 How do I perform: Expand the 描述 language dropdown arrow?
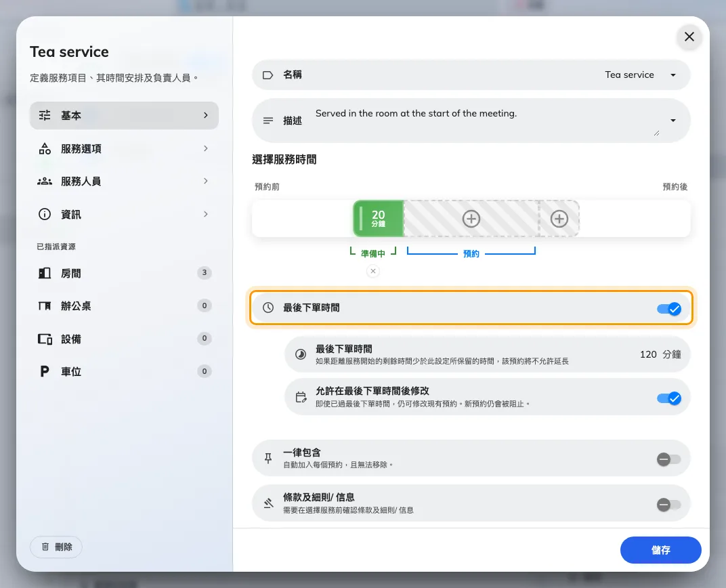point(673,121)
